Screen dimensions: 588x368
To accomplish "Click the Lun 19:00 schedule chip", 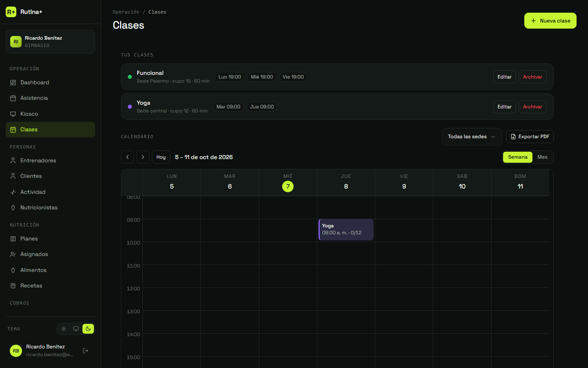I will pos(229,77).
